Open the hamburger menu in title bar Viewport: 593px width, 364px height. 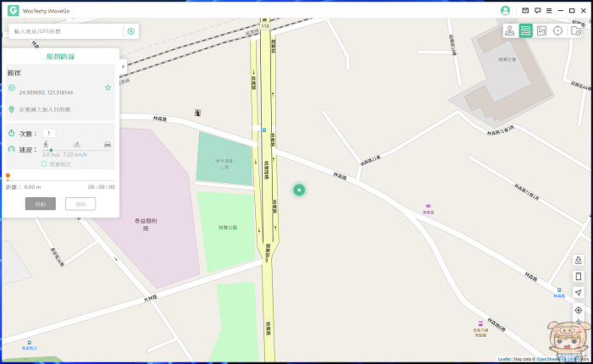549,11
